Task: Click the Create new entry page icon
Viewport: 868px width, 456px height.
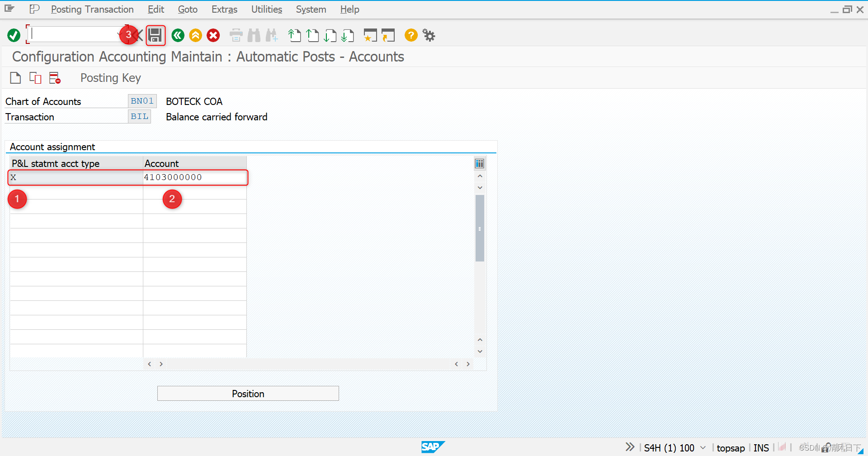Action: (x=15, y=78)
